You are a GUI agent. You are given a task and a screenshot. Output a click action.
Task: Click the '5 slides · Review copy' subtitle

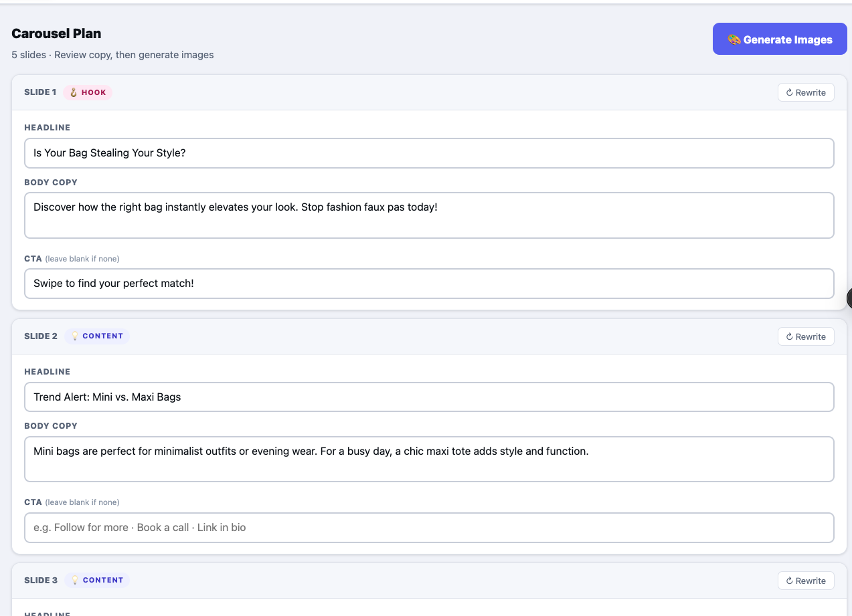[x=112, y=55]
